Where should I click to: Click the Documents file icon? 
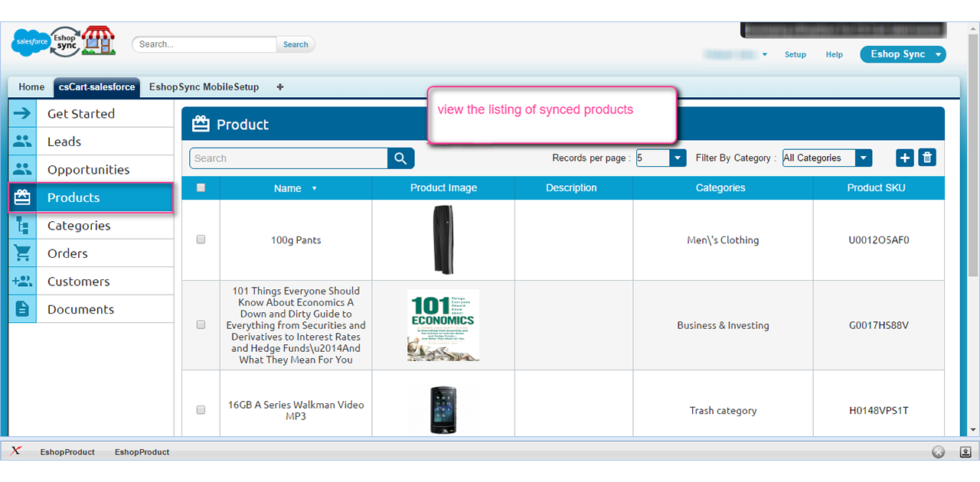(x=22, y=309)
